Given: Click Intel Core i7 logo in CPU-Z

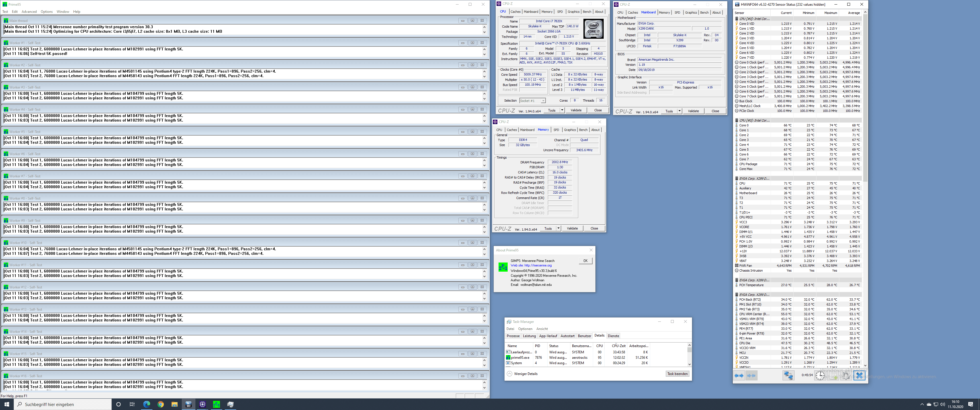Looking at the screenshot, I should (593, 29).
